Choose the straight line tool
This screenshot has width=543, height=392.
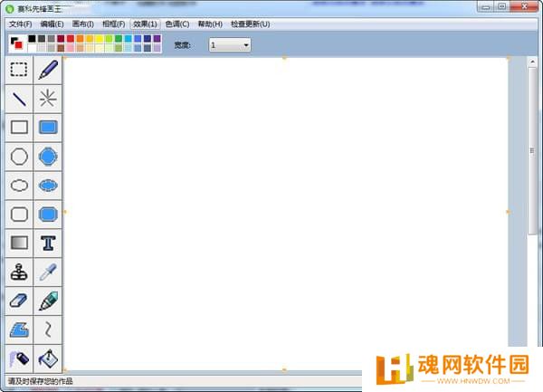[19, 99]
